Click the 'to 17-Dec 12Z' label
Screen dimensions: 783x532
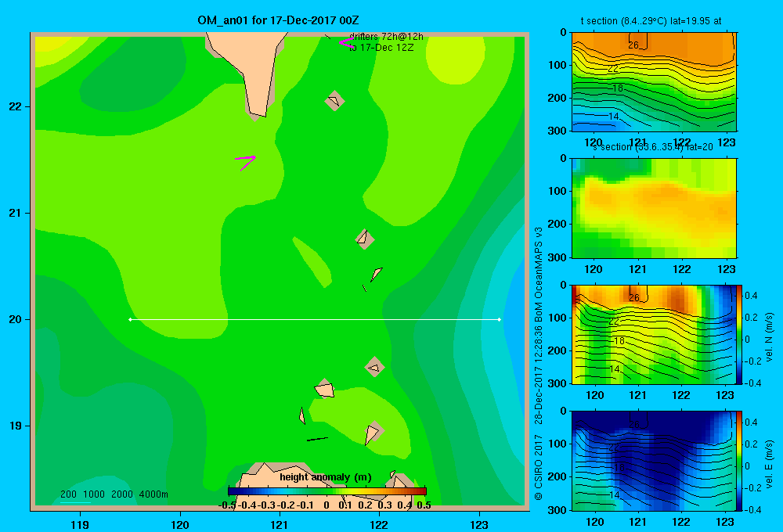coord(381,48)
